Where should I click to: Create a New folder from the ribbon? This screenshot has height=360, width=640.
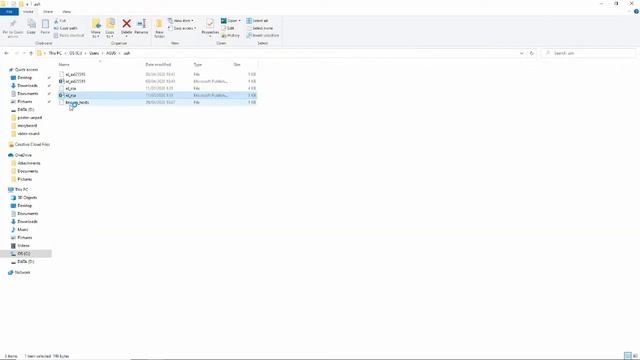[159, 28]
